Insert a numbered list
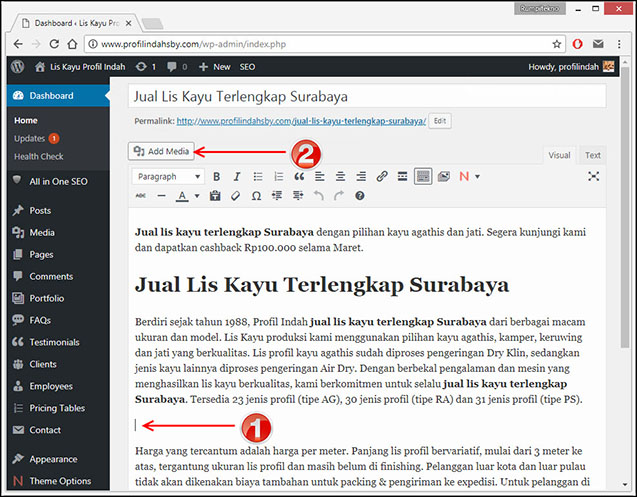Image resolution: width=637 pixels, height=497 pixels. pos(278,176)
